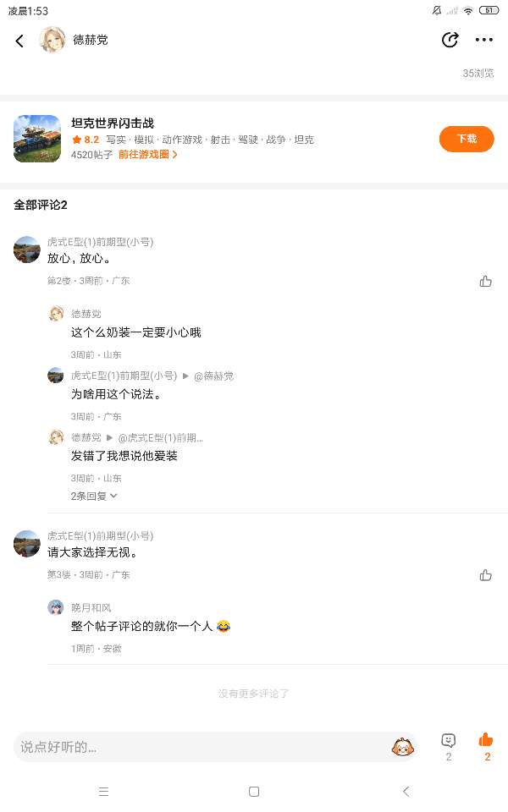Like the 放心，放心。 comment
Image resolution: width=508 pixels, height=812 pixels.
pos(485,281)
